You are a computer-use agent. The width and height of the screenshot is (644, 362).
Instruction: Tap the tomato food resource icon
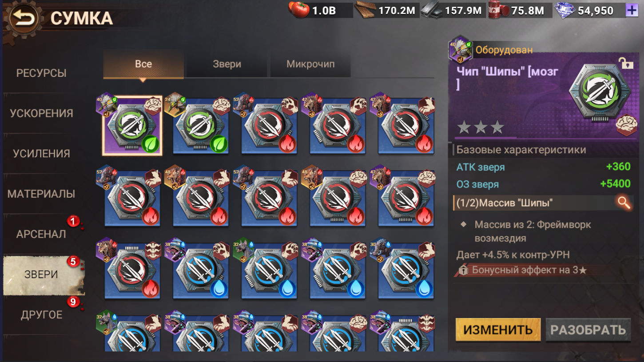[x=299, y=10]
